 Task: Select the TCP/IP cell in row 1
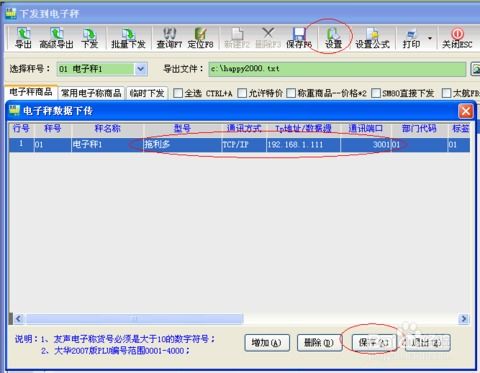click(244, 145)
